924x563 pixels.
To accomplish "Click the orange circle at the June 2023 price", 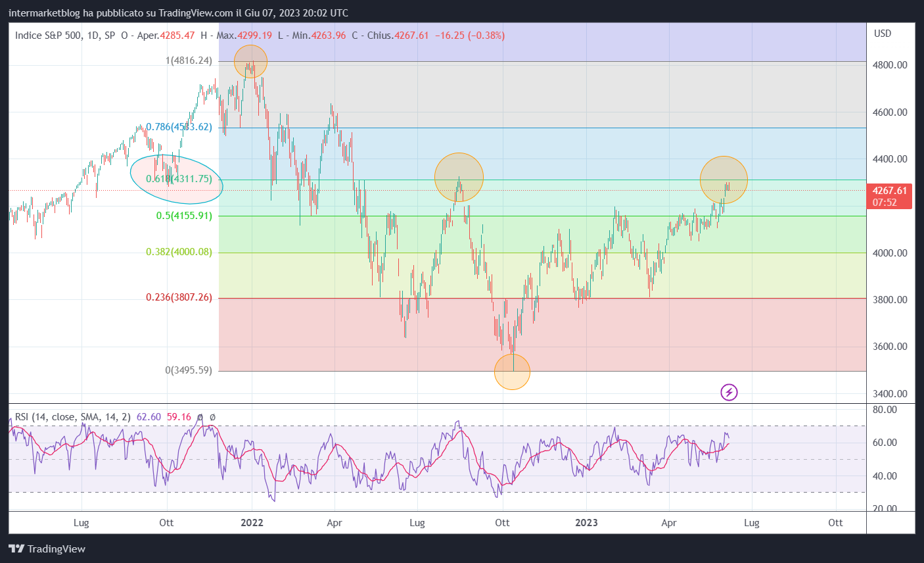I will point(724,180).
